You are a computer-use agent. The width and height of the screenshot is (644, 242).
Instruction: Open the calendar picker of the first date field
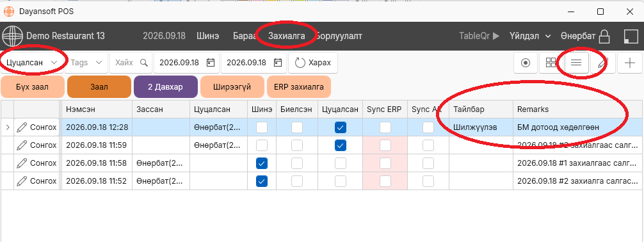pyautogui.click(x=210, y=63)
